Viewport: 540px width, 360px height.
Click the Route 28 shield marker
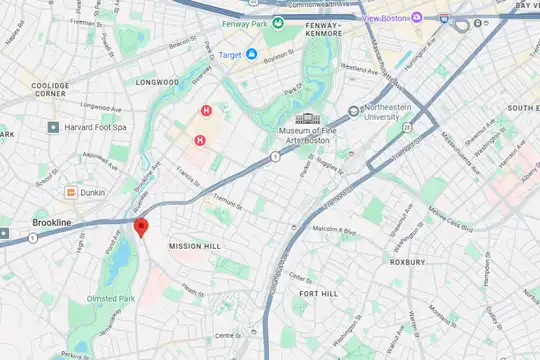(x=407, y=128)
